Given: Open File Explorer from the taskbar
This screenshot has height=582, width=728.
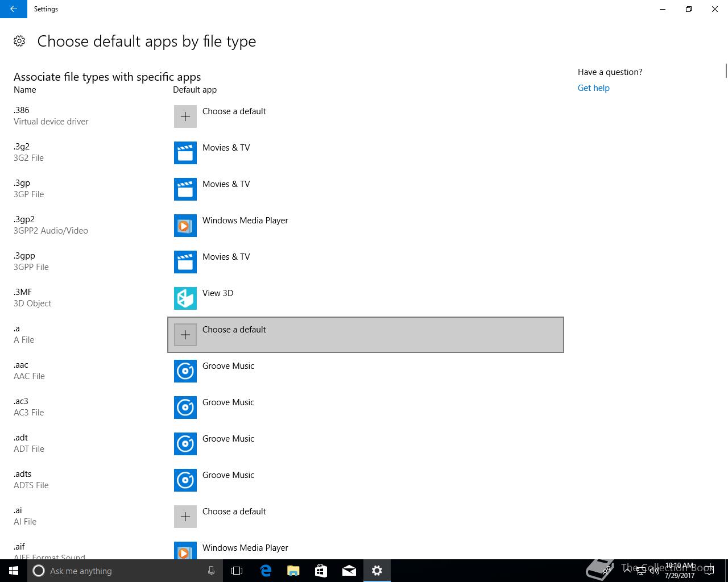Looking at the screenshot, I should click(x=293, y=571).
